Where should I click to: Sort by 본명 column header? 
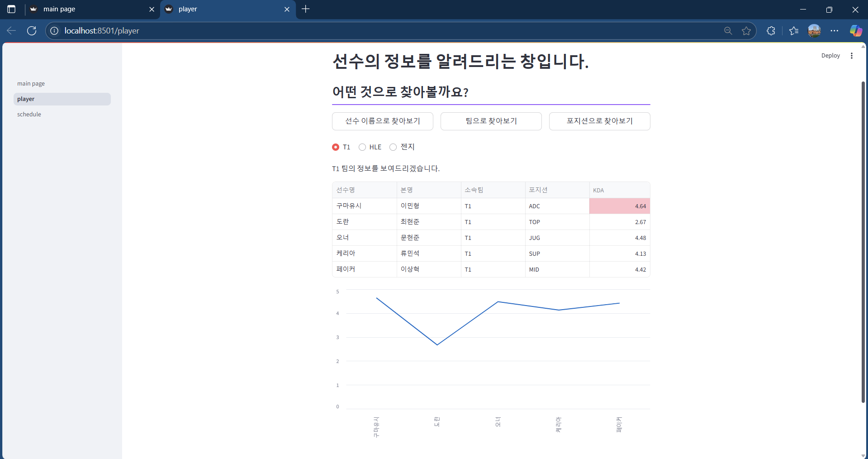[x=429, y=190]
